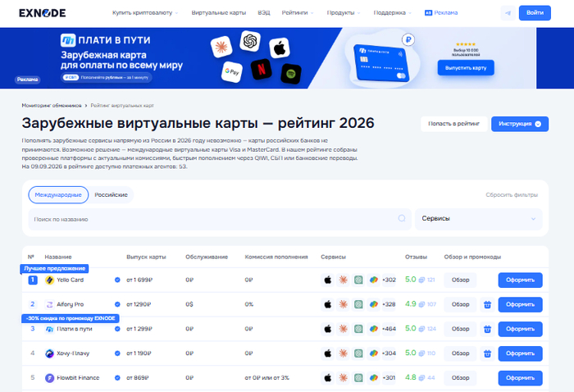Click the Apple service icon in Плати в пути row

[x=328, y=329]
